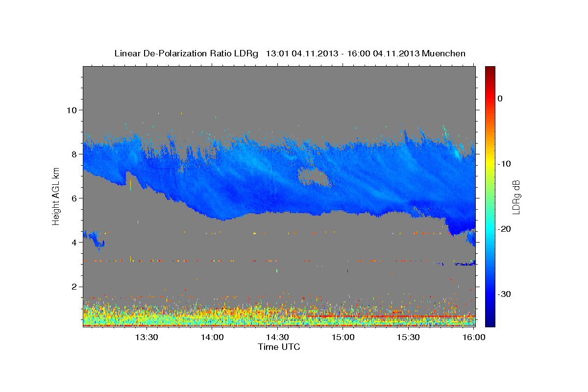Click the 'Time UTC' x-axis label
Screen dimensions: 588x392
279,347
